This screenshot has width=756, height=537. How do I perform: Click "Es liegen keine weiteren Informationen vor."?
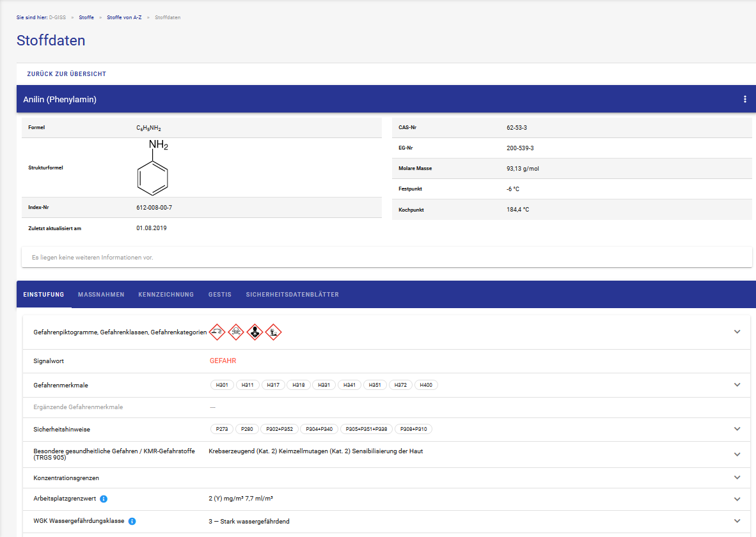coord(93,258)
